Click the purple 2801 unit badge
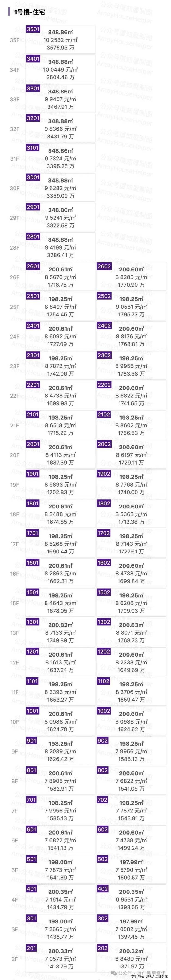Image resolution: width=171 pixels, height=980 pixels. pyautogui.click(x=33, y=237)
